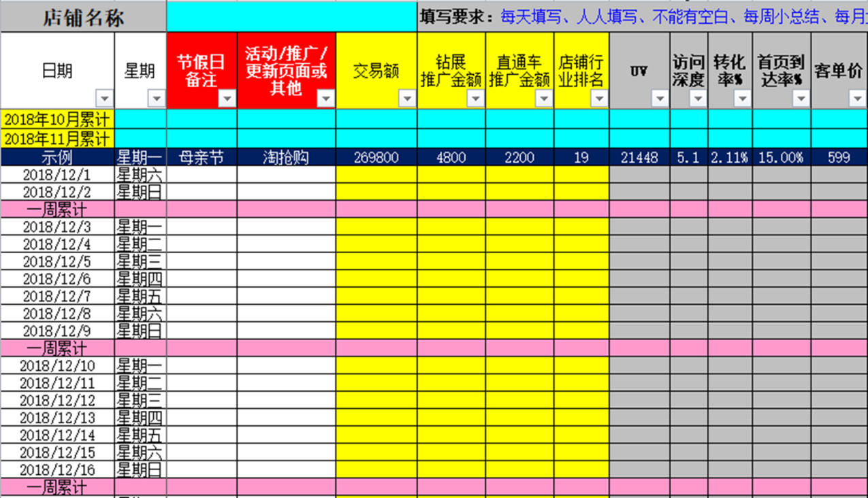Select the 2018/12/14 date cell
The height and width of the screenshot is (498, 868).
(57, 435)
